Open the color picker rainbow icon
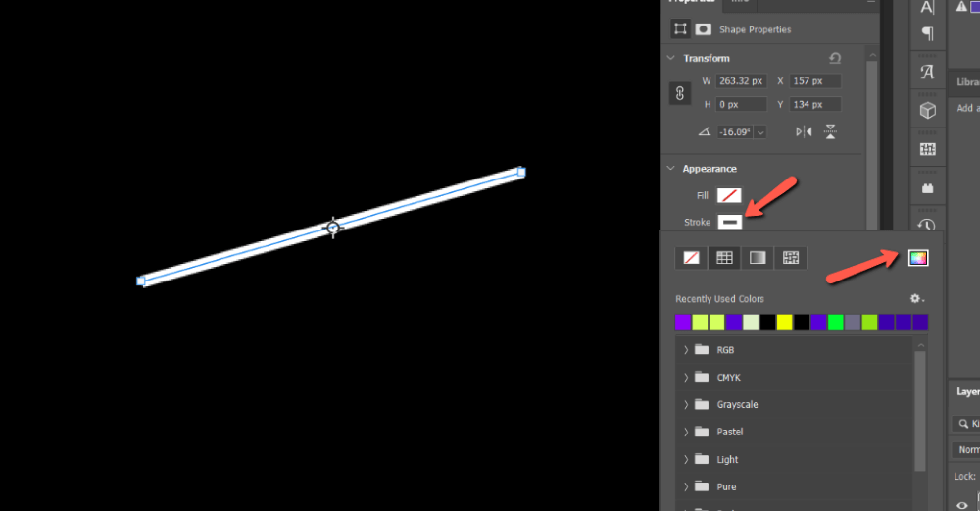This screenshot has height=511, width=980. (917, 258)
